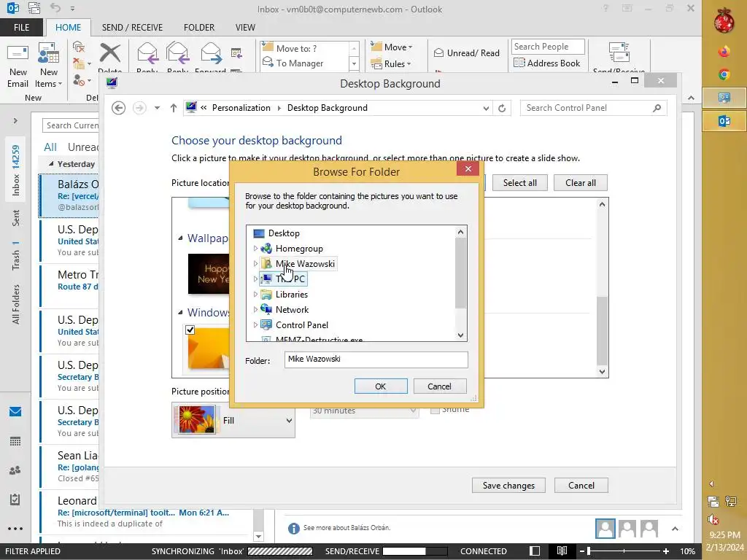The height and width of the screenshot is (560, 747).
Task: Collapse the Yesterday message group
Action: pos(51,164)
